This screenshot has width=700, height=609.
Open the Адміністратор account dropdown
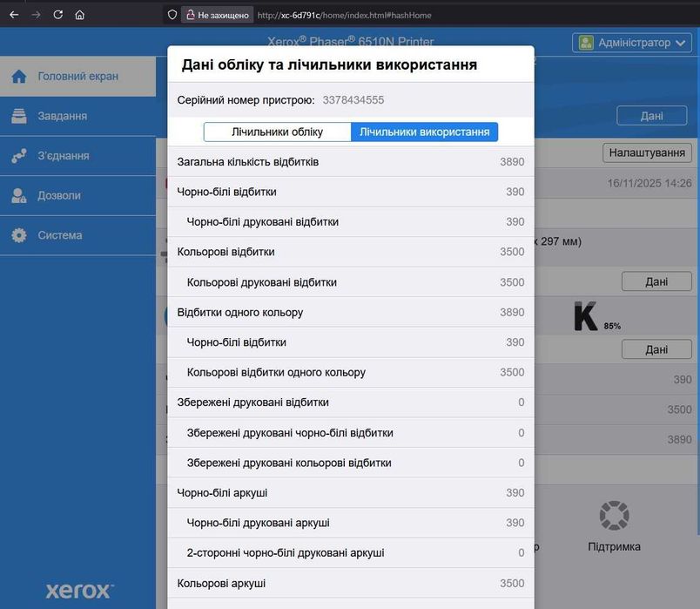tap(632, 43)
